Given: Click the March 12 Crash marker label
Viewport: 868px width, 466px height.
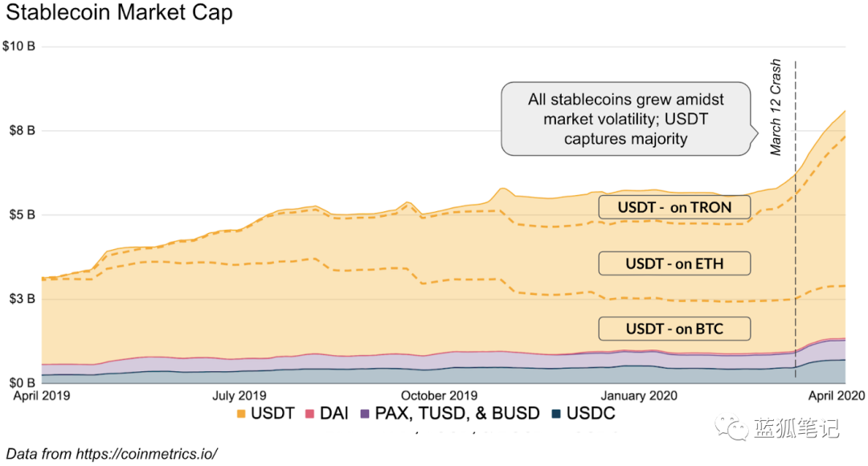Looking at the screenshot, I should (x=776, y=107).
